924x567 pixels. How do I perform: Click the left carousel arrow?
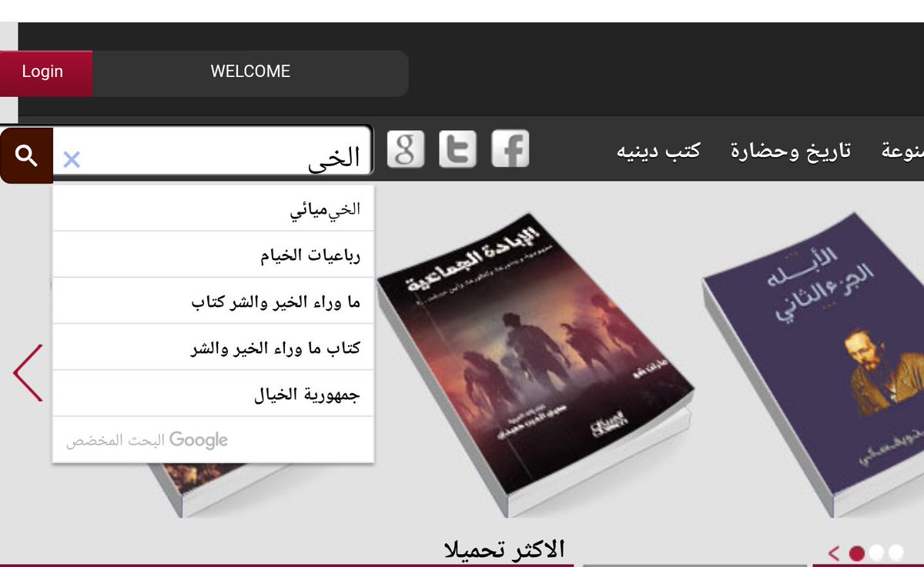pos(28,373)
